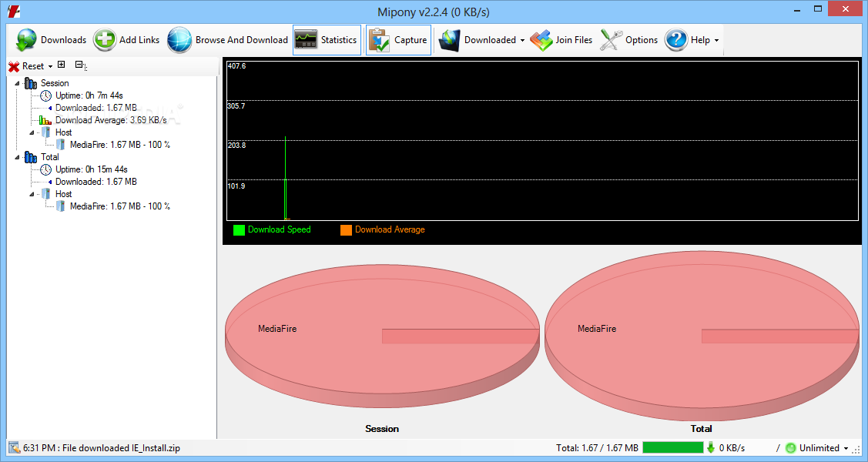Click the Total Uptime clock icon
This screenshot has height=462, width=868.
click(46, 170)
